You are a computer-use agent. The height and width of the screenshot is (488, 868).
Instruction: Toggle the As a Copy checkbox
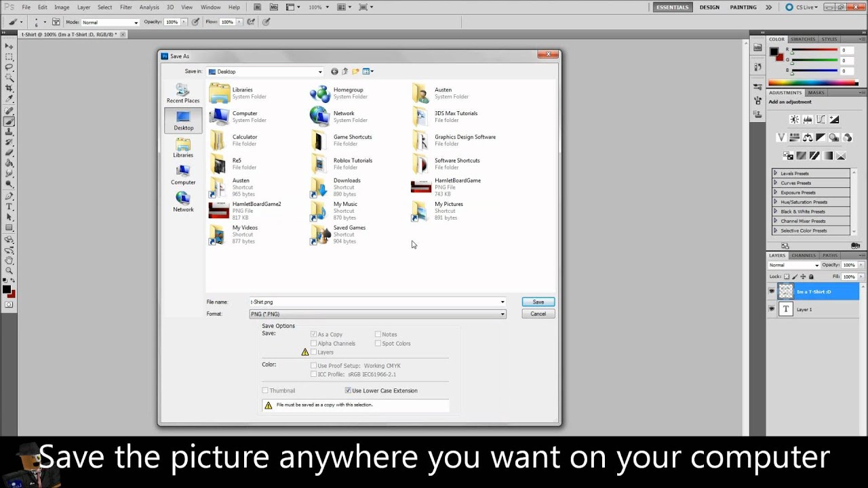point(313,334)
